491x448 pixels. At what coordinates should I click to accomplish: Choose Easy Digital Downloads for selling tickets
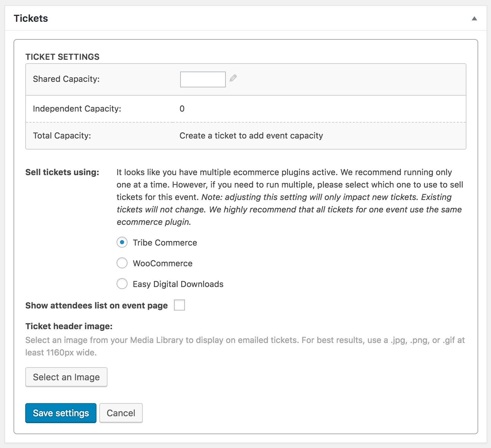coord(122,284)
